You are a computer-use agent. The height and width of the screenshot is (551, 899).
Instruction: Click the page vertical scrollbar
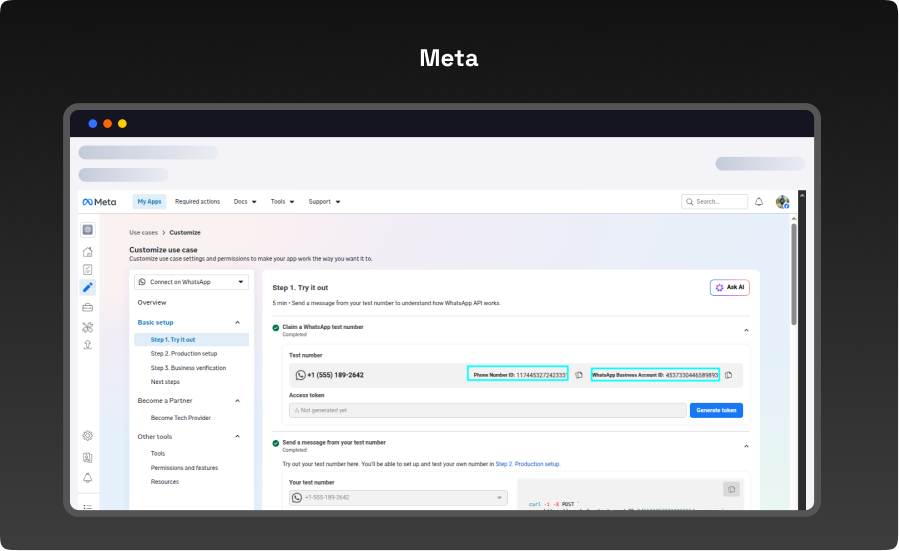(794, 274)
